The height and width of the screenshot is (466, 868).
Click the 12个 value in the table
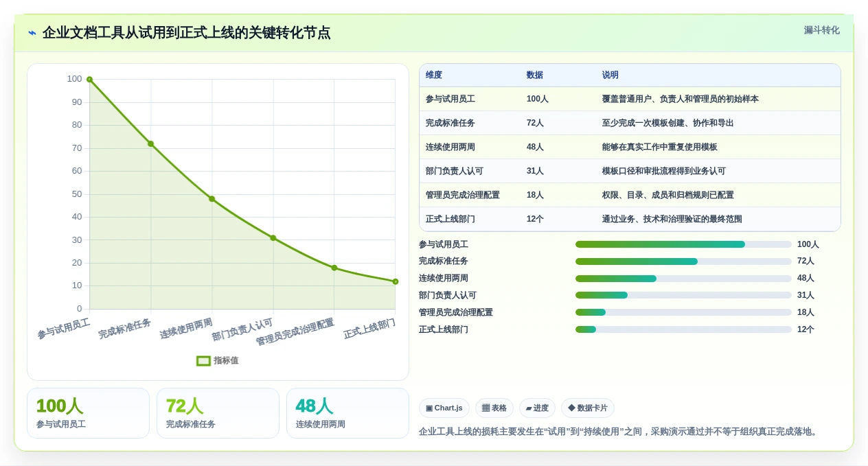point(535,219)
